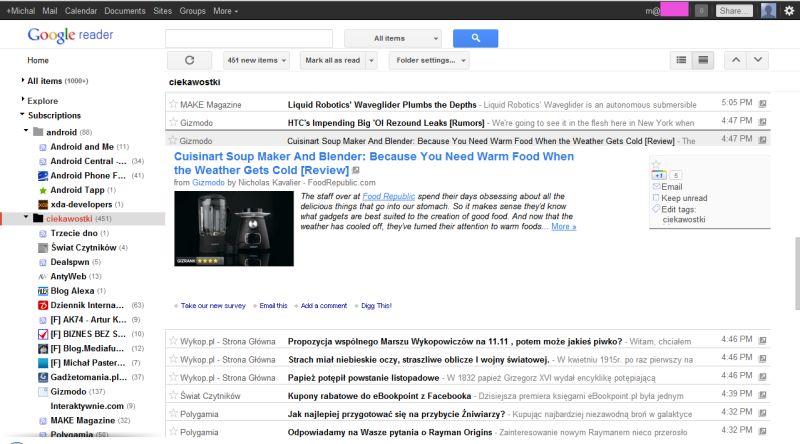This screenshot has height=444, width=800.
Task: Star the collapsed Cuisinart Gizmodo row
Action: (173, 140)
